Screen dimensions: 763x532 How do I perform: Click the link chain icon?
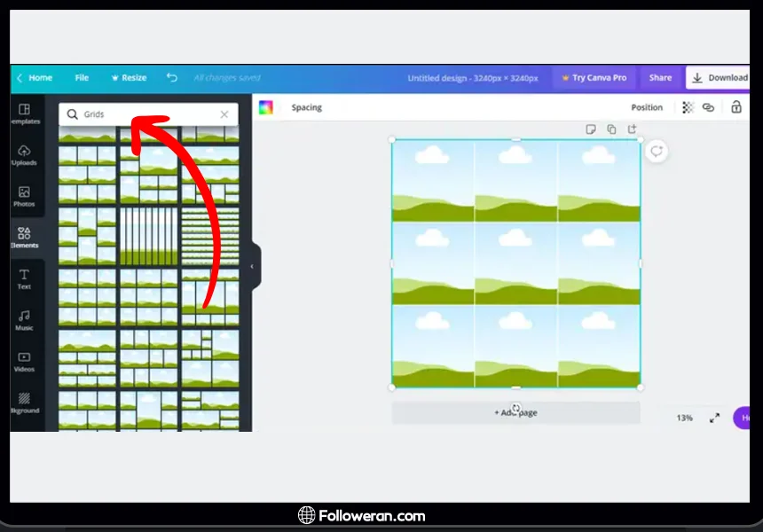coord(708,107)
